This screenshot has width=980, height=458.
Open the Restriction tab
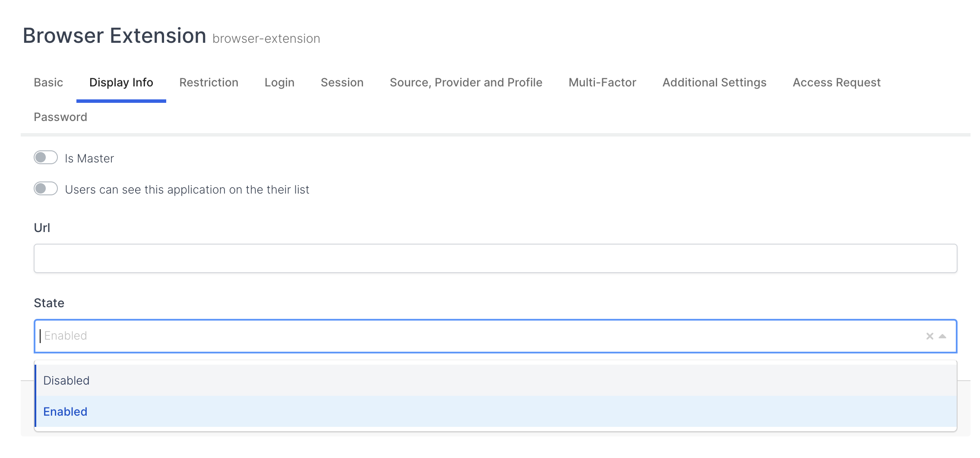[x=209, y=83]
